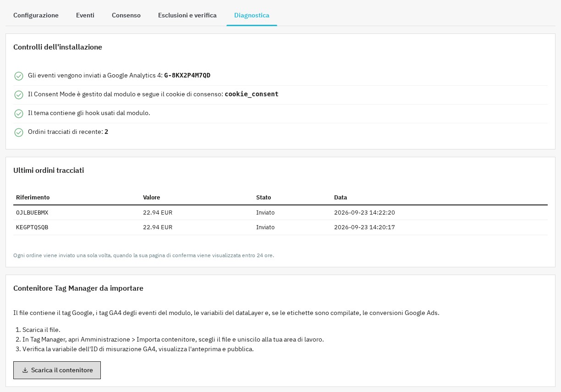Select order reference OJLBUEBMX
The image size is (561, 392).
[32, 213]
